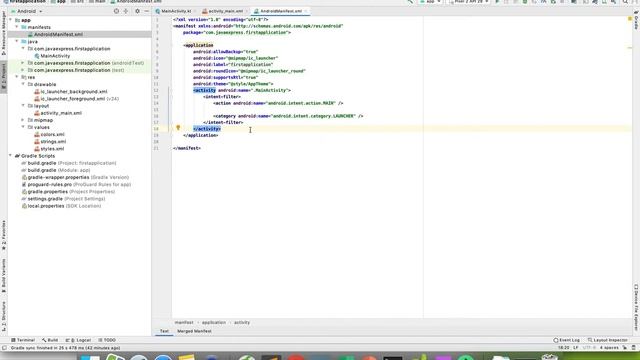Click the scroll-from-source target icon in project panel
The width and height of the screenshot is (640, 360).
click(116, 11)
